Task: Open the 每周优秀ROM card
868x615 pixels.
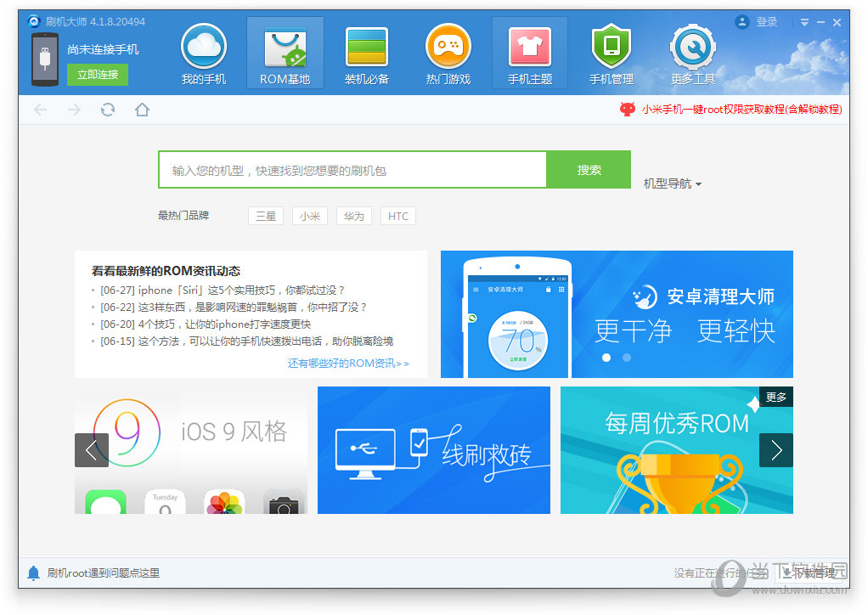Action: click(676, 450)
